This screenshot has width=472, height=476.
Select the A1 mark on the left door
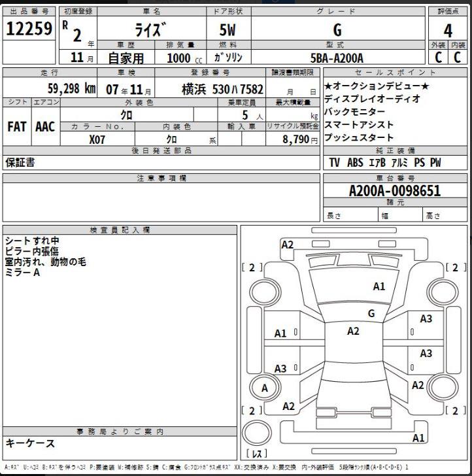(x=280, y=333)
